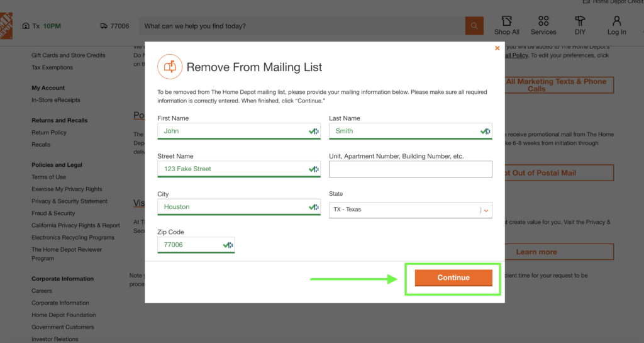Open the Services icon menu
The image size is (644, 343).
[x=543, y=21]
